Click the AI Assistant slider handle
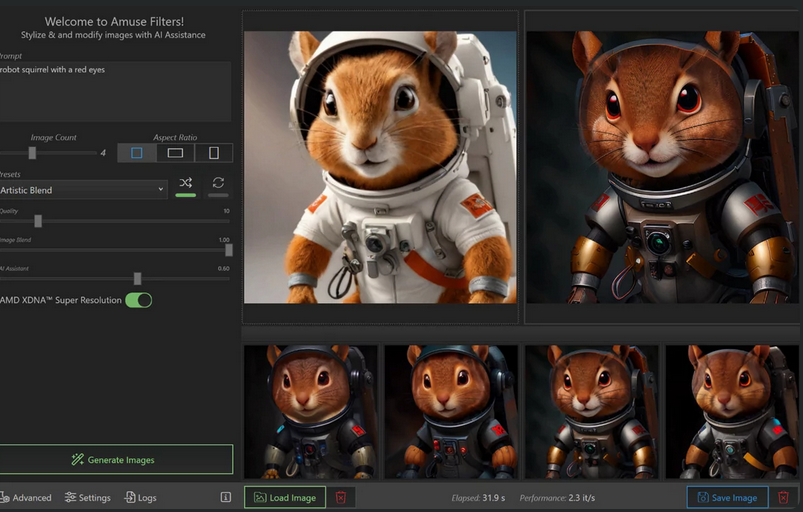Image resolution: width=803 pixels, height=512 pixels. [137, 279]
